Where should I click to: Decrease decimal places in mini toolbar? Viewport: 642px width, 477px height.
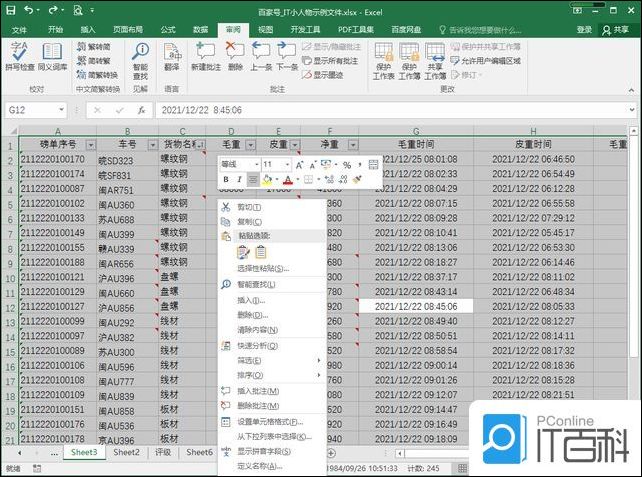click(x=343, y=179)
